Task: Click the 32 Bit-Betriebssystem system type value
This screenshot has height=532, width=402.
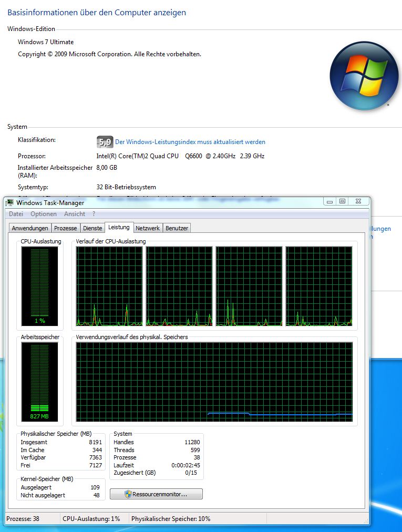Action: tap(126, 187)
